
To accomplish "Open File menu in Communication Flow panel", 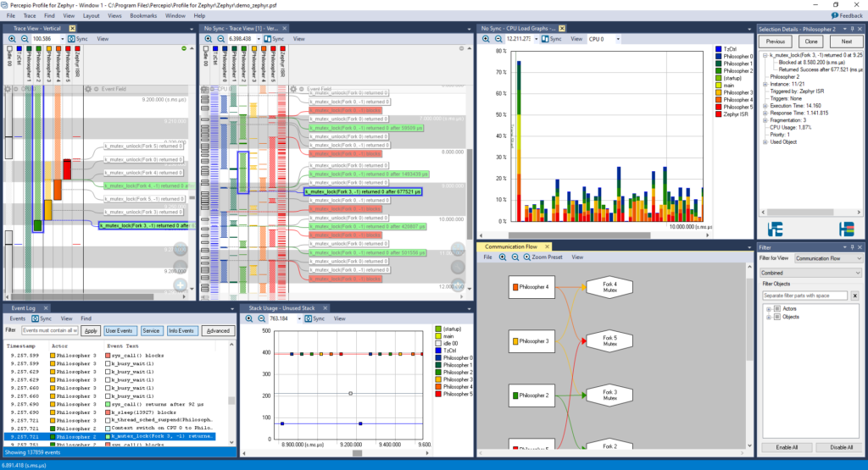I will (487, 257).
